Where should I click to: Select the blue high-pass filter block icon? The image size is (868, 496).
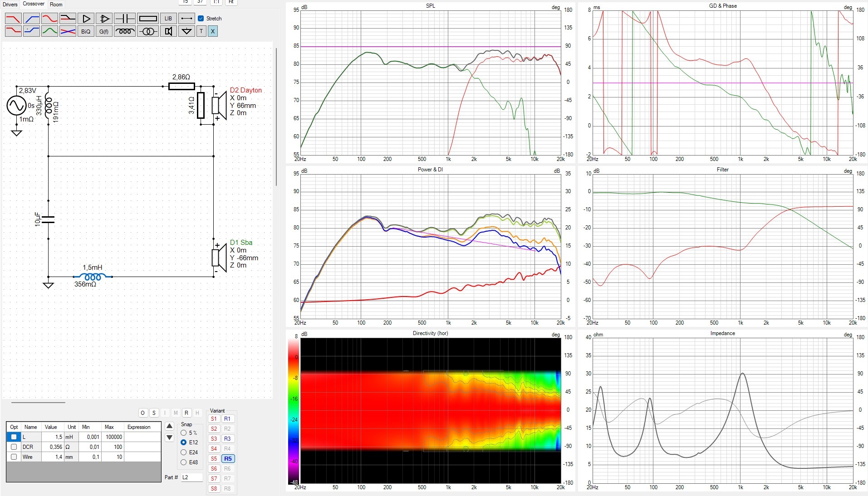(x=31, y=19)
